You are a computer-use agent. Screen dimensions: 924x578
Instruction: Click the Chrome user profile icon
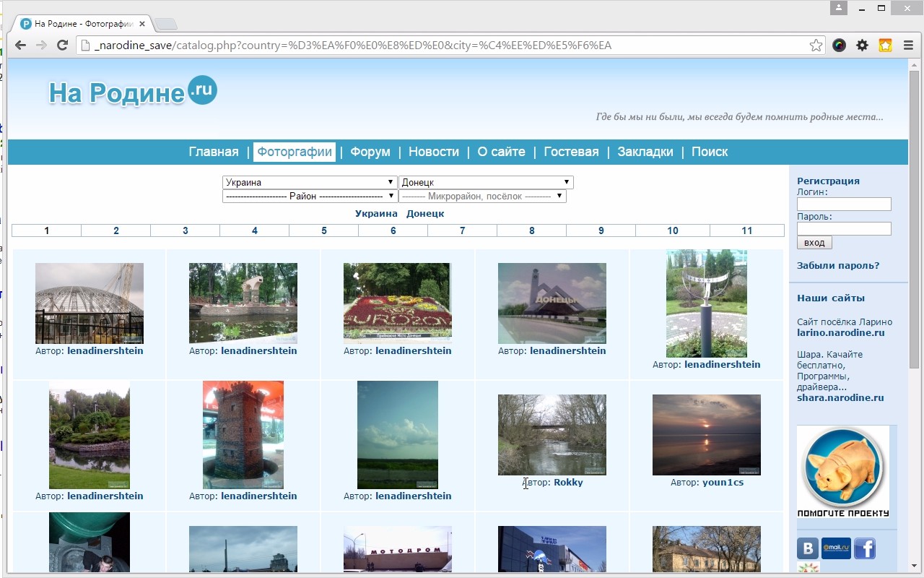pyautogui.click(x=838, y=8)
